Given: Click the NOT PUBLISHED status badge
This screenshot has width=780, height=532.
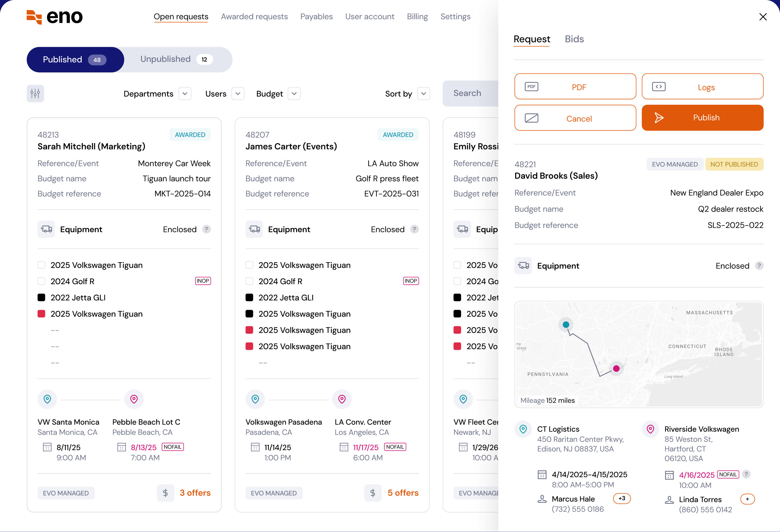Looking at the screenshot, I should (734, 164).
